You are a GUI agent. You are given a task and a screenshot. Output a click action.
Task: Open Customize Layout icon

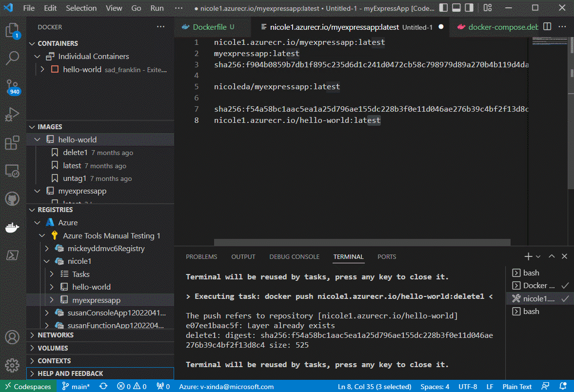point(488,8)
